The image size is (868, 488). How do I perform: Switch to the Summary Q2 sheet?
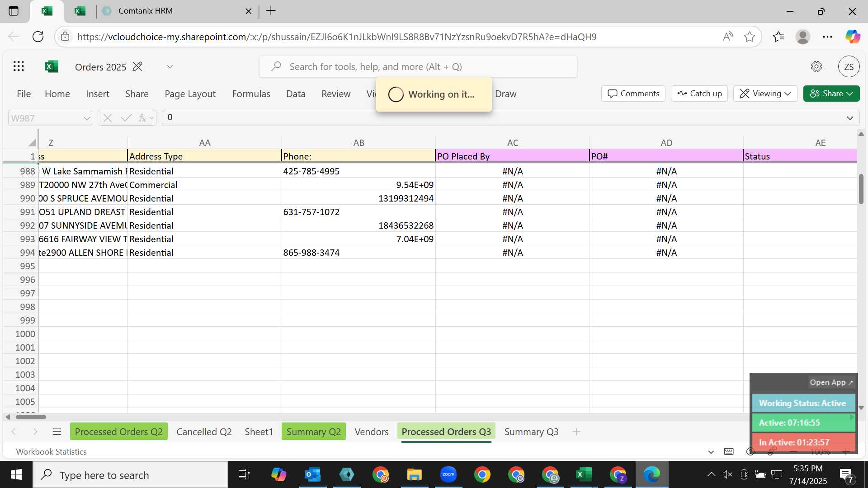point(313,432)
